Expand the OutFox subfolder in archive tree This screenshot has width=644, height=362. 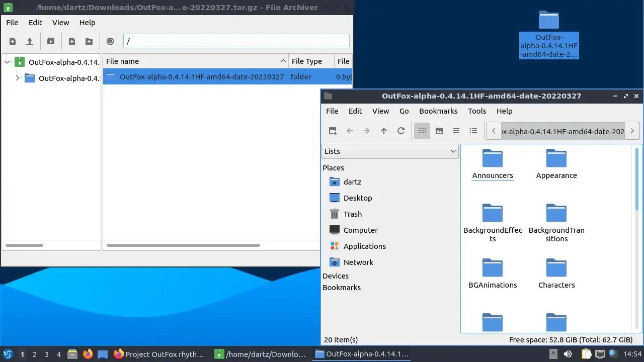click(x=17, y=78)
